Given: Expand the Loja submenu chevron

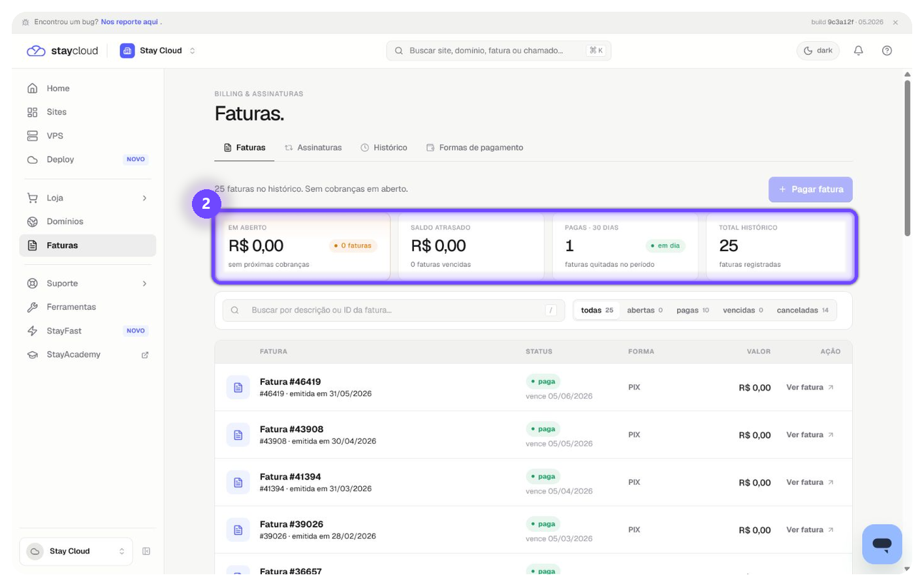Looking at the screenshot, I should tap(144, 198).
